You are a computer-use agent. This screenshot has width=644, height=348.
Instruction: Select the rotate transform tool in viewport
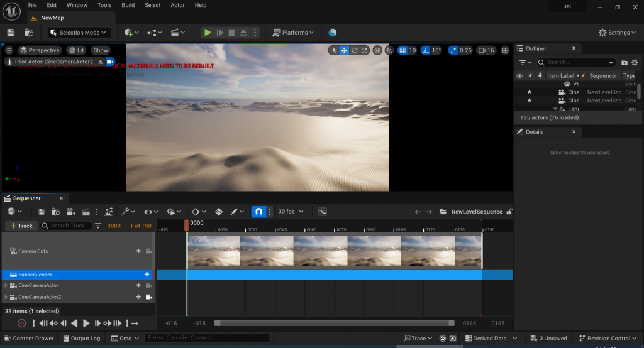click(355, 50)
